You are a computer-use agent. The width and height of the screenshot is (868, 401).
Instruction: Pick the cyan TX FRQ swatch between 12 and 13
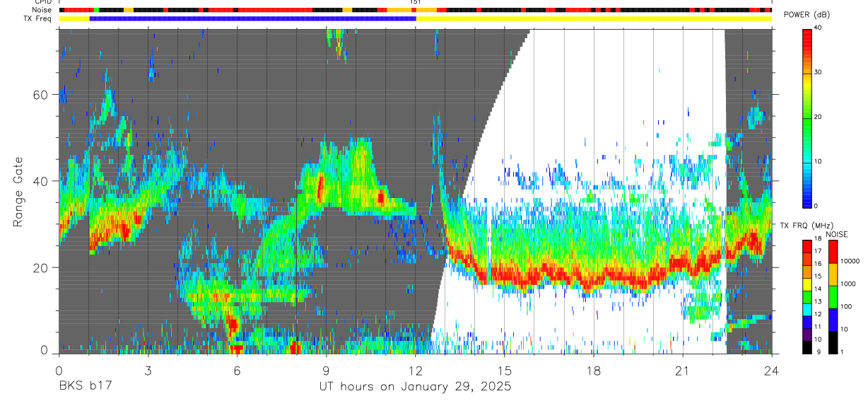[807, 310]
